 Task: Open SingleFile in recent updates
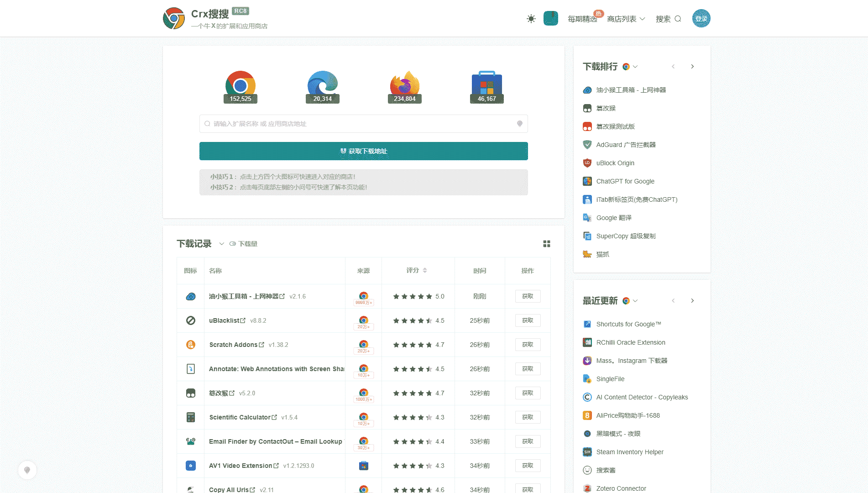604,379
